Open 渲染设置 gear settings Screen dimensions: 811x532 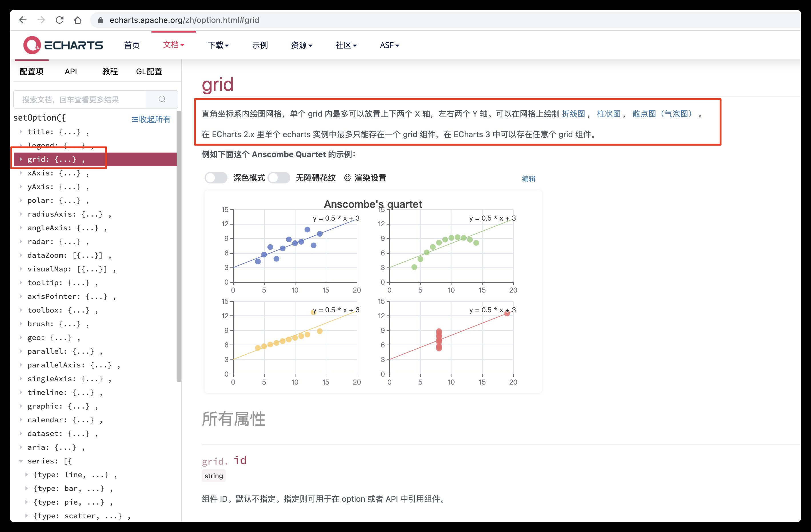tap(365, 178)
